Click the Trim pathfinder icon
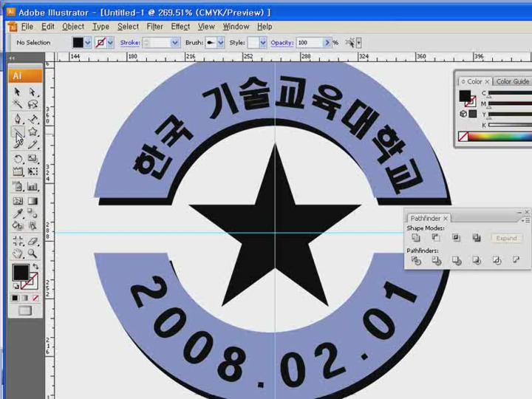This screenshot has width=532, height=399. [x=437, y=261]
